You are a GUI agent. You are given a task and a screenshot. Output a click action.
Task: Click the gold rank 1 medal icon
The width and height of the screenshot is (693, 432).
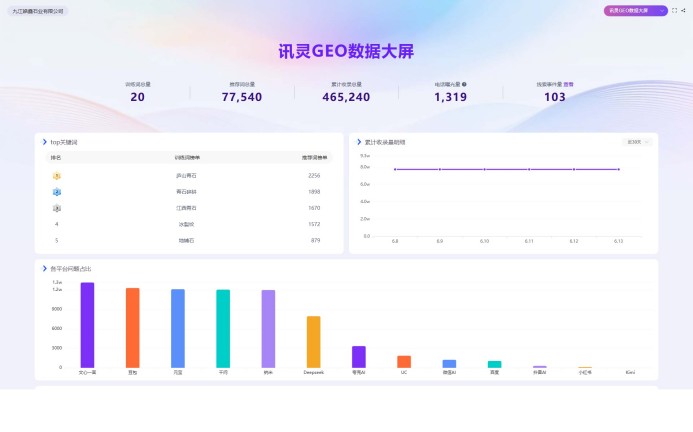coord(57,176)
